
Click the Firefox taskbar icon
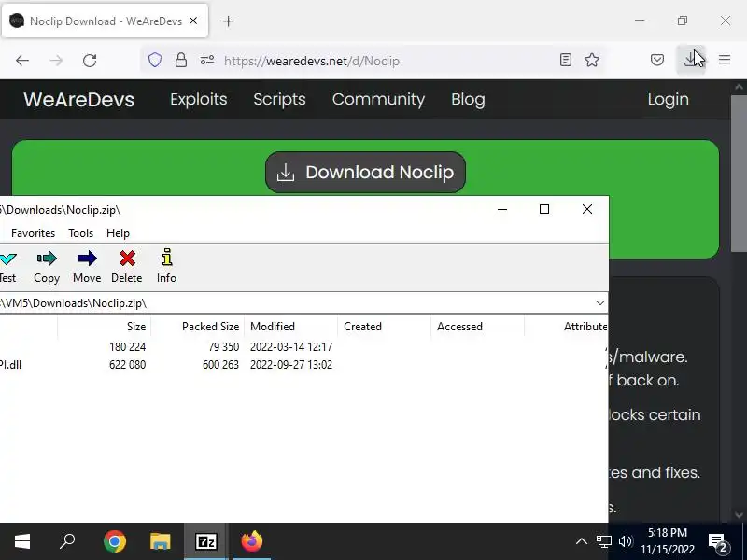pos(252,541)
